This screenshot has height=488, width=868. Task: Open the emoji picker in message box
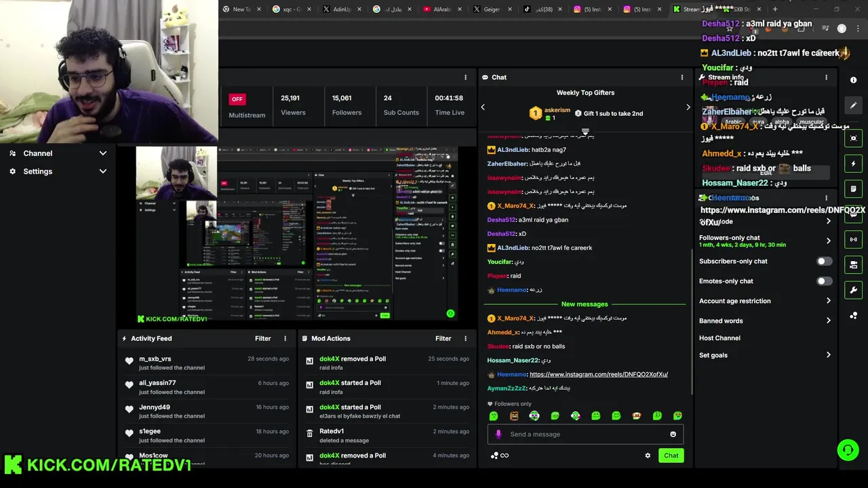click(x=673, y=434)
